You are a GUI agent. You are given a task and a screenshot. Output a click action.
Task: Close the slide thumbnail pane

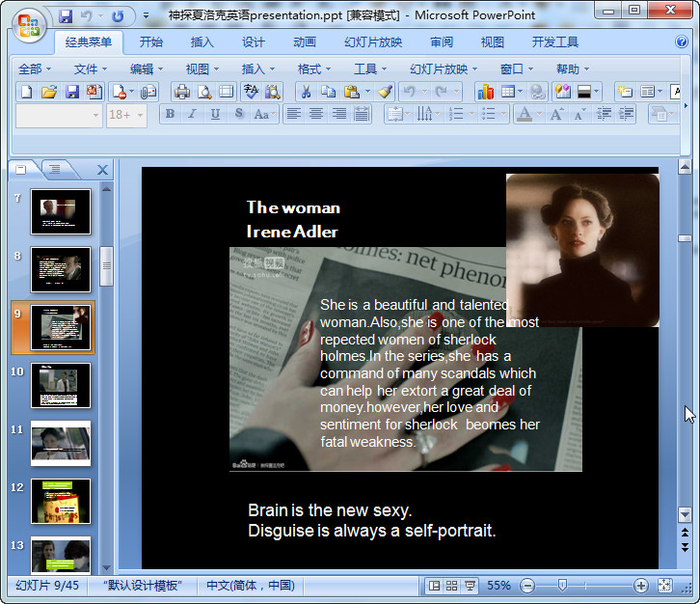[x=102, y=170]
